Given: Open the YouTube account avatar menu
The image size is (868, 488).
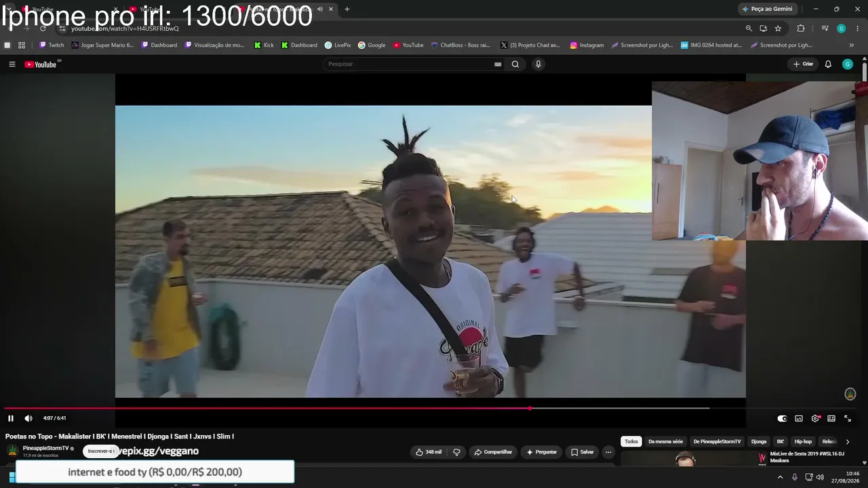Looking at the screenshot, I should 848,64.
